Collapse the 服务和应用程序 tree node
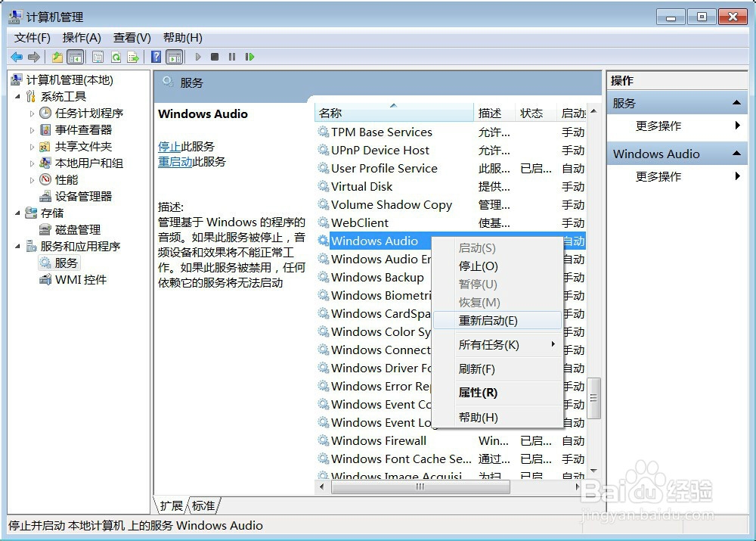756x541 pixels. [x=17, y=246]
